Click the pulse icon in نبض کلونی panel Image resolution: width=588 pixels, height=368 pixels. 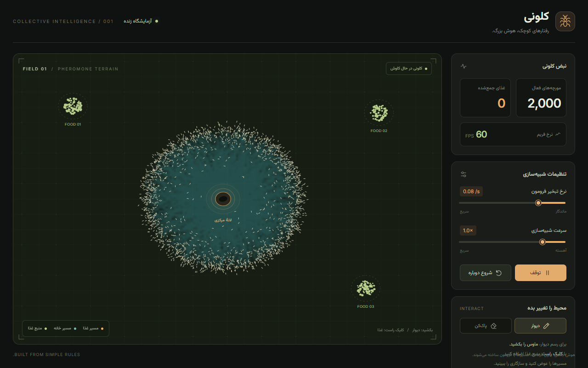click(464, 66)
